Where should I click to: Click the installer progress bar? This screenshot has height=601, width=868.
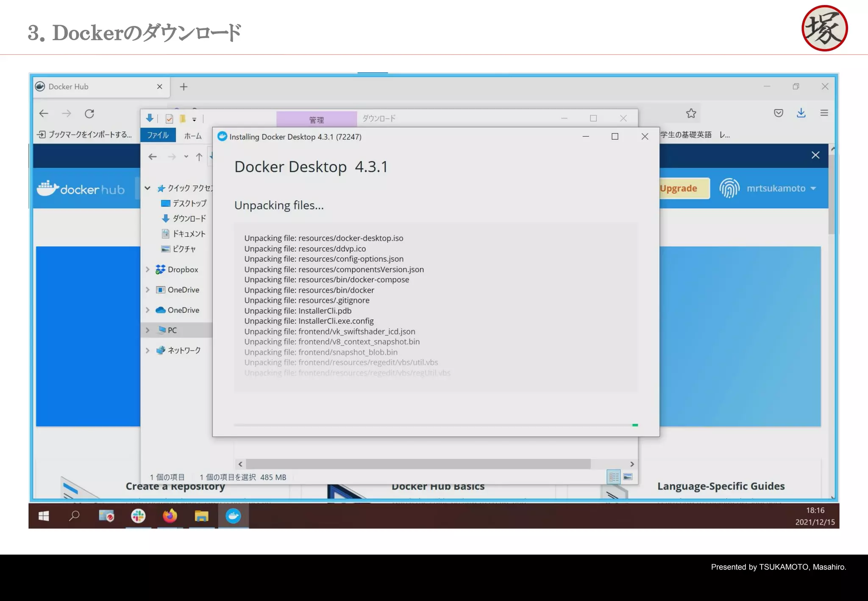point(436,425)
